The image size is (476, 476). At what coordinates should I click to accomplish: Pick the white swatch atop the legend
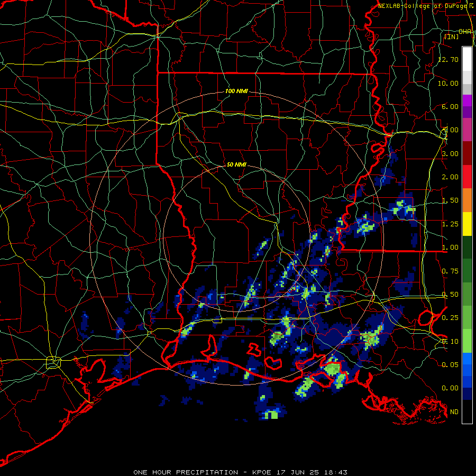pos(467,59)
